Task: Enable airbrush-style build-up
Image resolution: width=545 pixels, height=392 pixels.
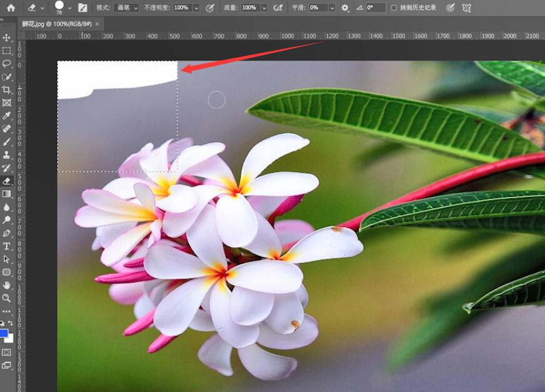Action: (277, 8)
